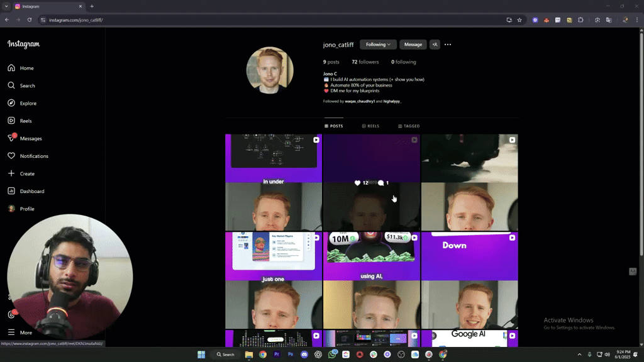Open File Explorer from the taskbar

(249, 354)
